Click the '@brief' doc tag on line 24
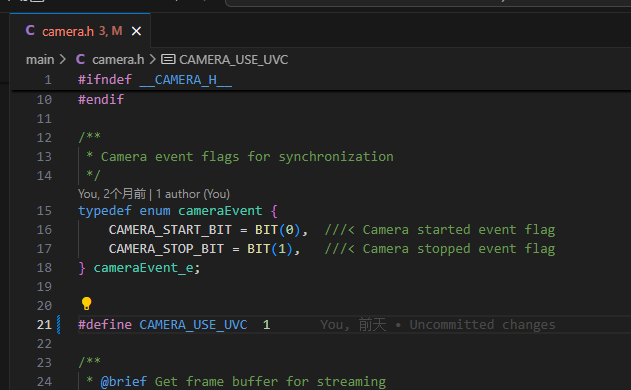Viewport: 631px width, 390px height. (x=124, y=381)
